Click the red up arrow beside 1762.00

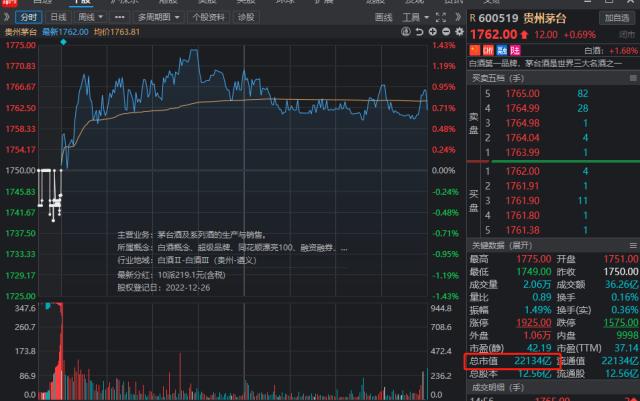pyautogui.click(x=524, y=35)
